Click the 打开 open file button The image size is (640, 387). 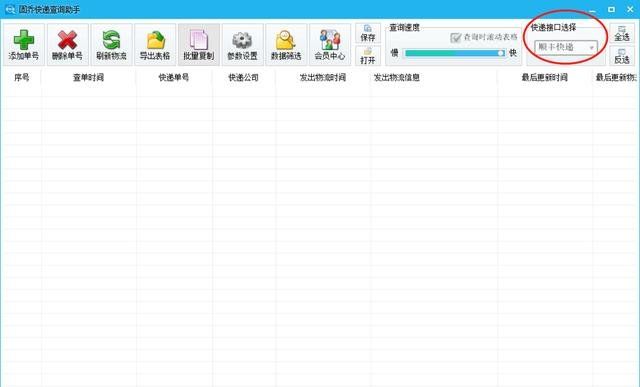pyautogui.click(x=368, y=56)
